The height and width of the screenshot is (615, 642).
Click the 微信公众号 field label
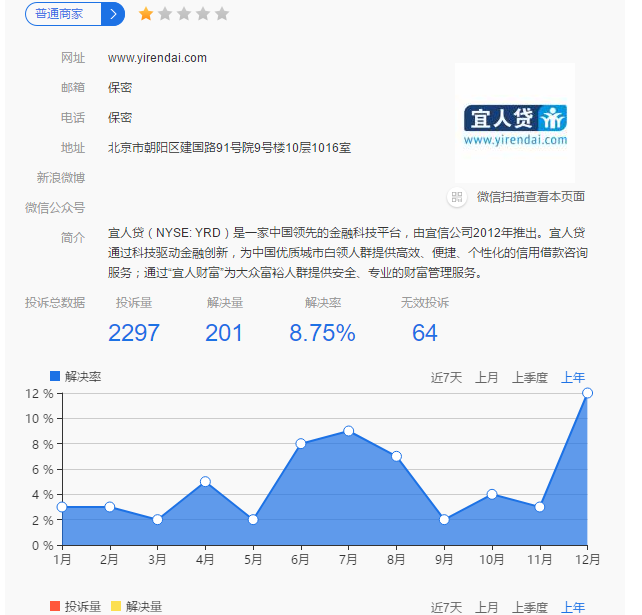(55, 208)
